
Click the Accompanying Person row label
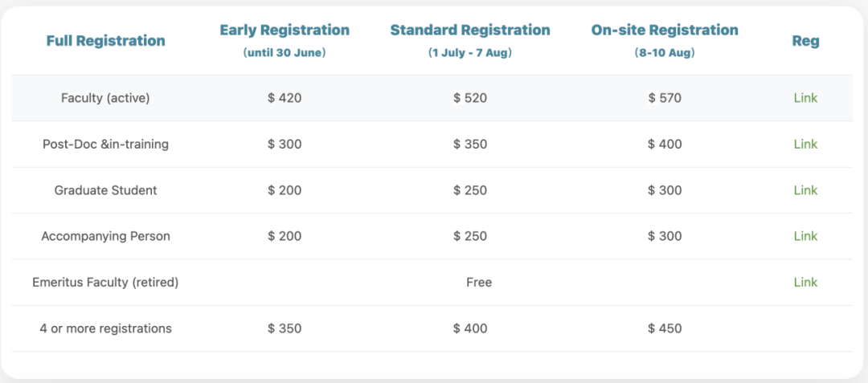point(105,236)
